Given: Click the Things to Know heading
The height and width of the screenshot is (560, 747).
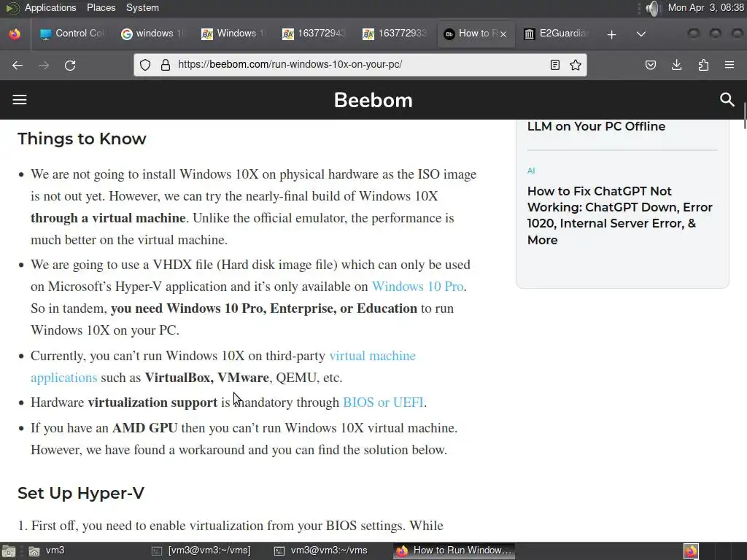Looking at the screenshot, I should (x=82, y=139).
